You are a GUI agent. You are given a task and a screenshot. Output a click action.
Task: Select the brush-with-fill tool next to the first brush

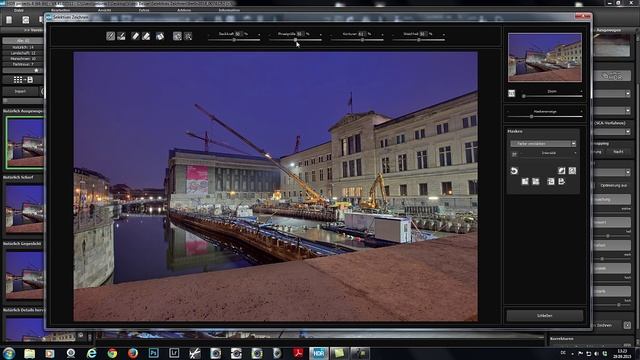(121, 36)
